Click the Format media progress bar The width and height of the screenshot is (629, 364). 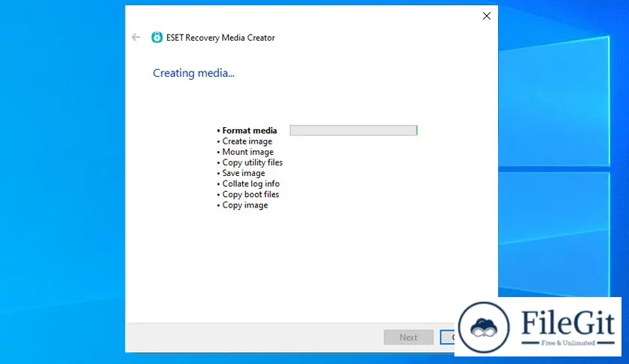[x=354, y=130]
